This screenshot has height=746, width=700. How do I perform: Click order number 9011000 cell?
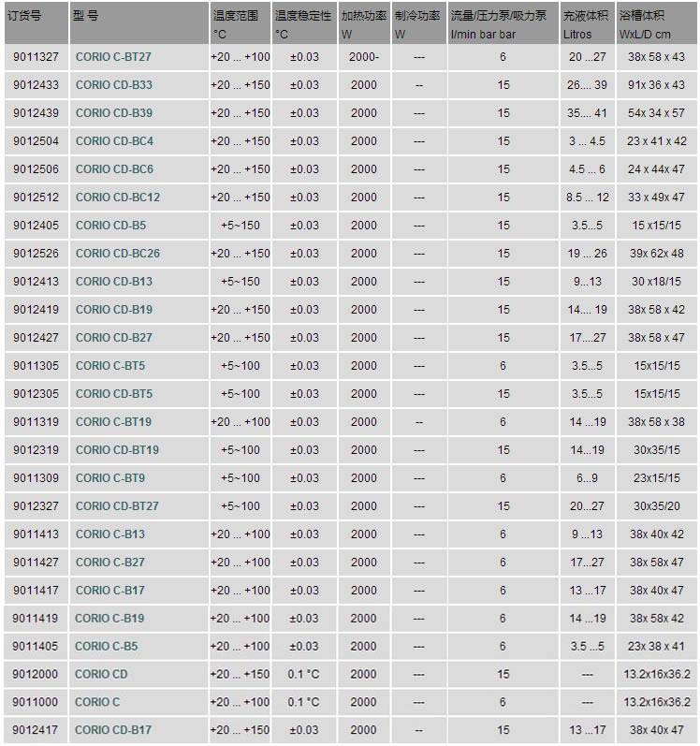coord(36,702)
